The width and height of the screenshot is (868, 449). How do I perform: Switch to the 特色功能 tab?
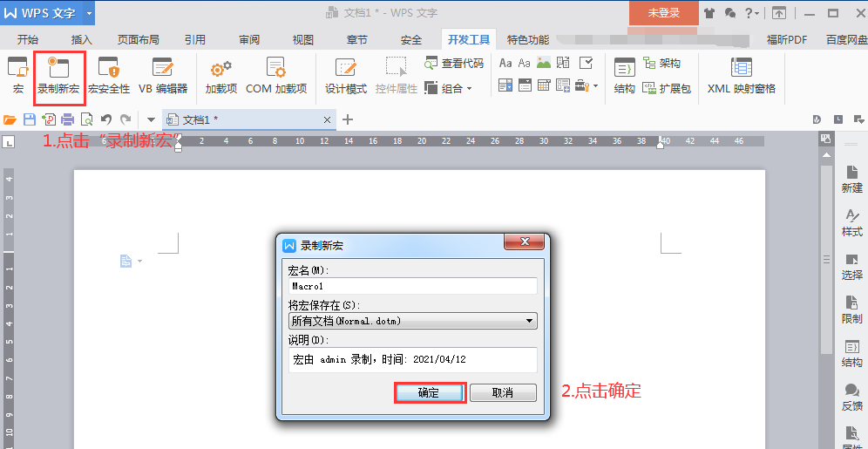point(528,39)
